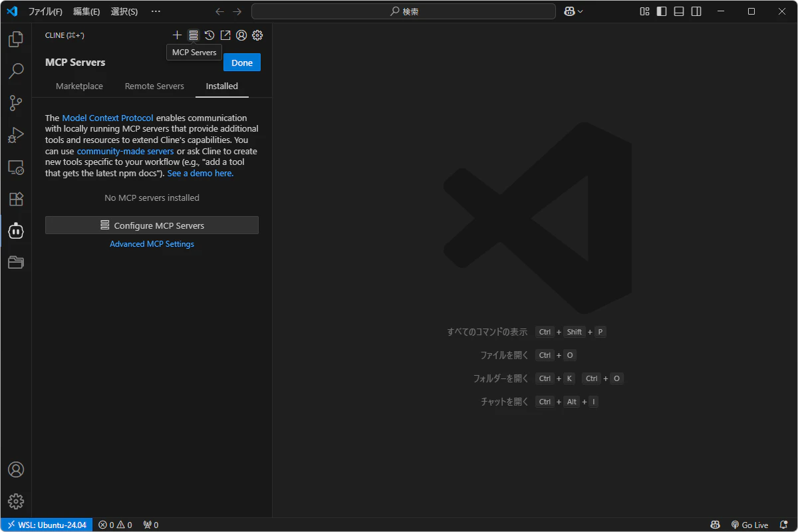Click the ファイルを開く label
798x532 pixels.
(x=504, y=355)
